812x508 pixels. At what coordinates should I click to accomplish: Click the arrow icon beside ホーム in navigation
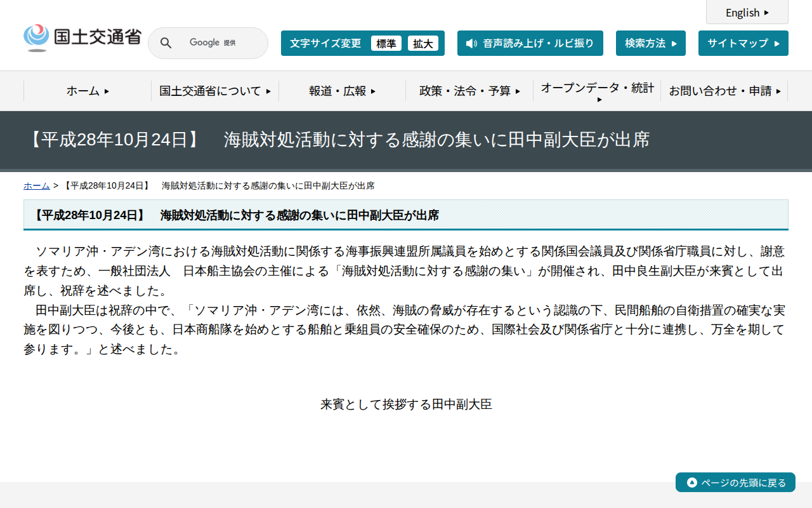107,91
